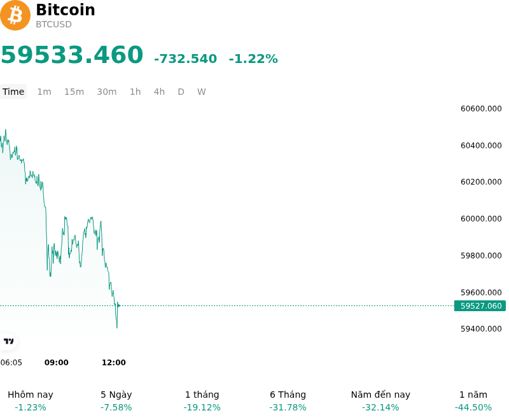
Task: Switch chart to 1m interval
Action: tap(44, 92)
